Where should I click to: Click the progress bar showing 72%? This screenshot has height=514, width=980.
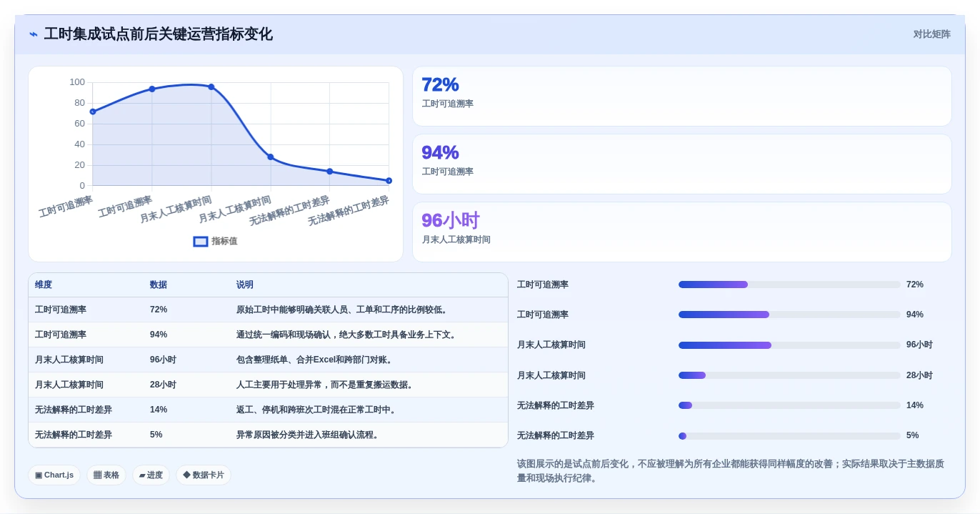[x=789, y=285]
